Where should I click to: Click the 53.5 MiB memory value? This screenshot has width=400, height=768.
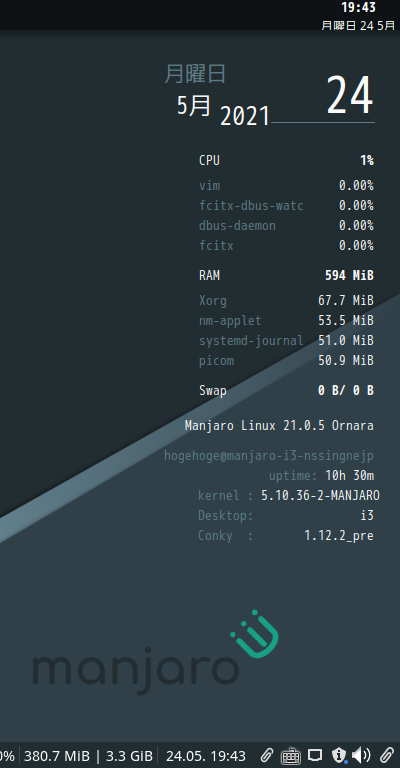pos(346,321)
